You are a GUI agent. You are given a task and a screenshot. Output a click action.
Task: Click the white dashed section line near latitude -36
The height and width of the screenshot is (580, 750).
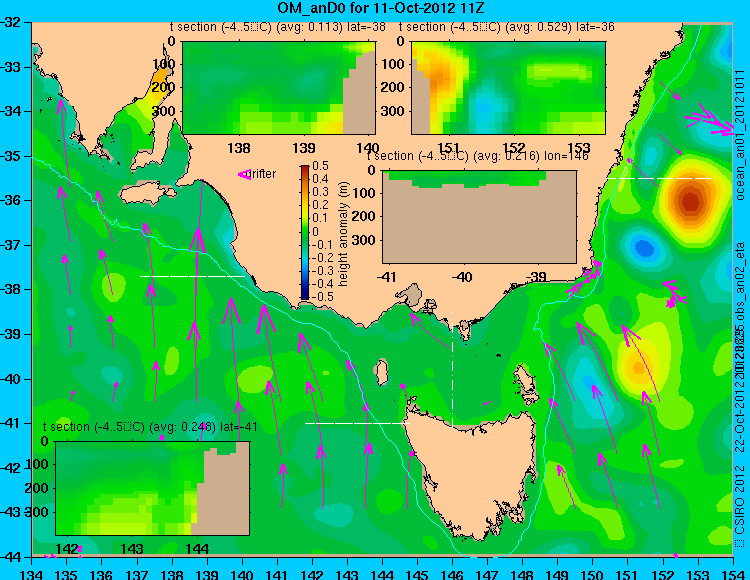[x=659, y=178]
